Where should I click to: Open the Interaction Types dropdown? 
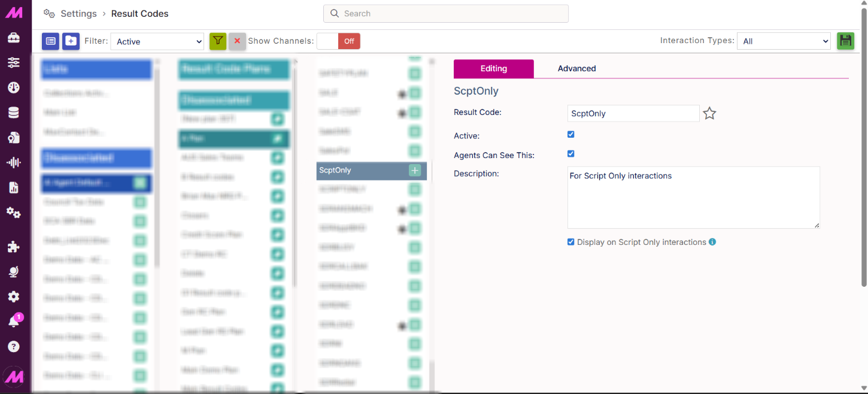tap(784, 41)
